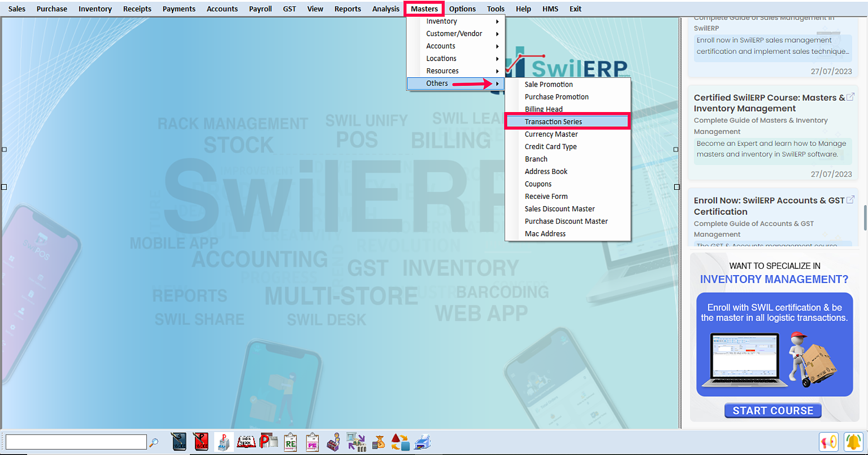The height and width of the screenshot is (455, 868).
Task: Open the Payments menu
Action: click(x=179, y=9)
